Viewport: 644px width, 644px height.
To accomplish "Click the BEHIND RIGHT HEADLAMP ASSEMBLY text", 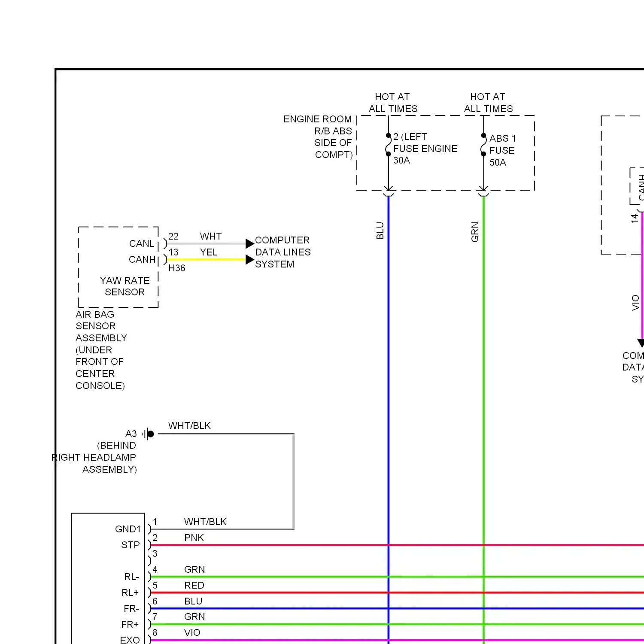I will click(x=94, y=458).
